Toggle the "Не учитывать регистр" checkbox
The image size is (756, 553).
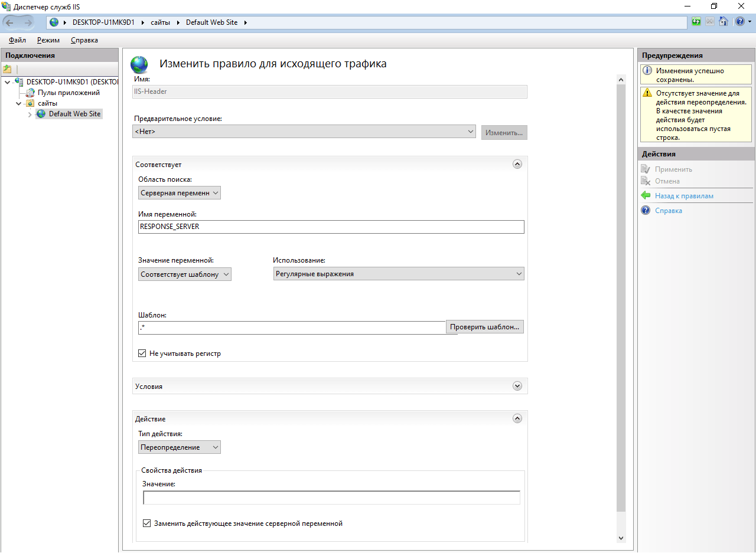142,354
